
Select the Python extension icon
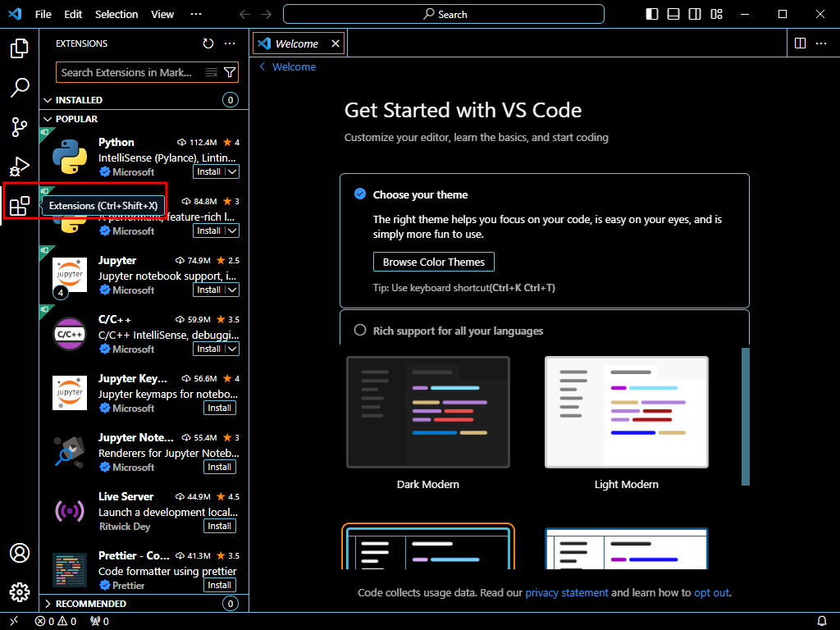point(70,157)
